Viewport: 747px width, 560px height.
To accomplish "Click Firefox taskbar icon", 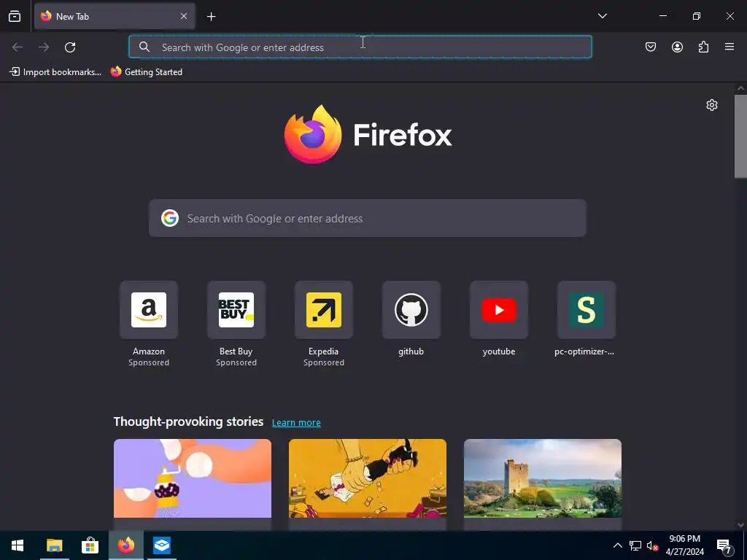I will tap(126, 545).
